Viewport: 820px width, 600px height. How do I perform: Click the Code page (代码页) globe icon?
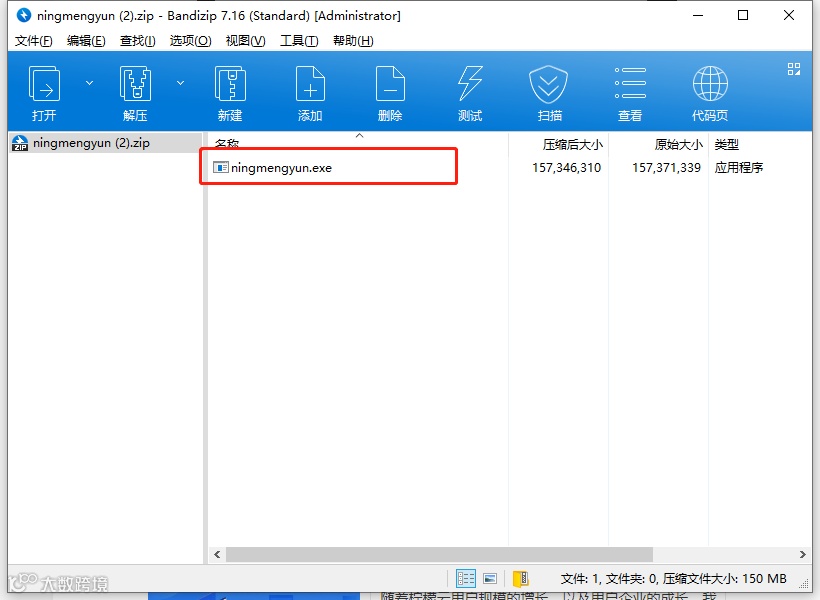(710, 84)
